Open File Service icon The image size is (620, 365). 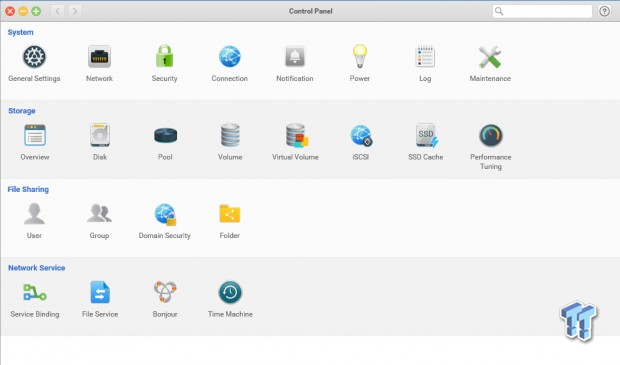(x=100, y=292)
